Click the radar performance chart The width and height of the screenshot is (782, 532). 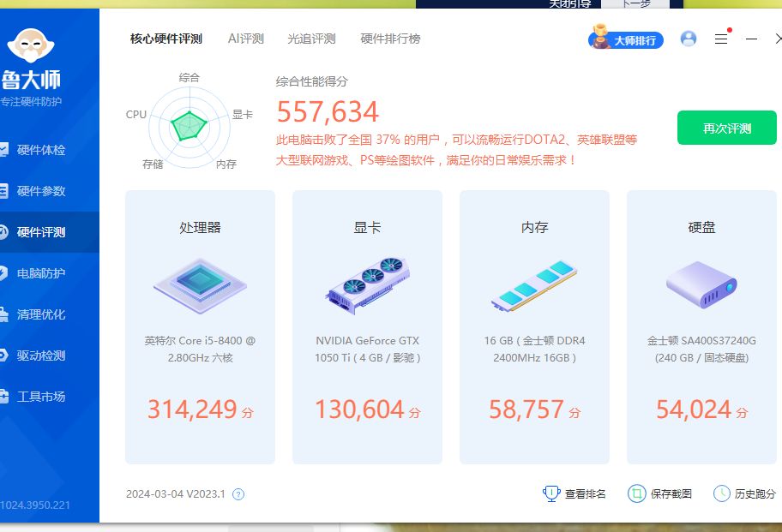click(x=189, y=128)
